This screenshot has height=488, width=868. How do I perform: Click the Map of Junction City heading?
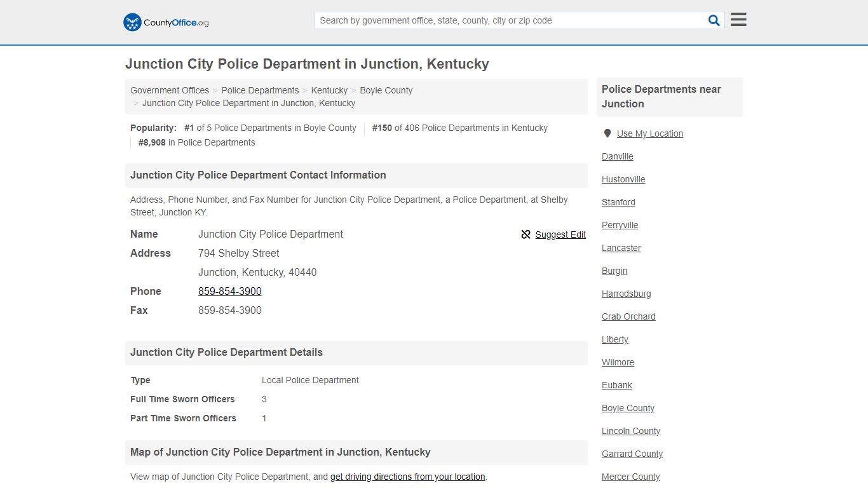(280, 452)
